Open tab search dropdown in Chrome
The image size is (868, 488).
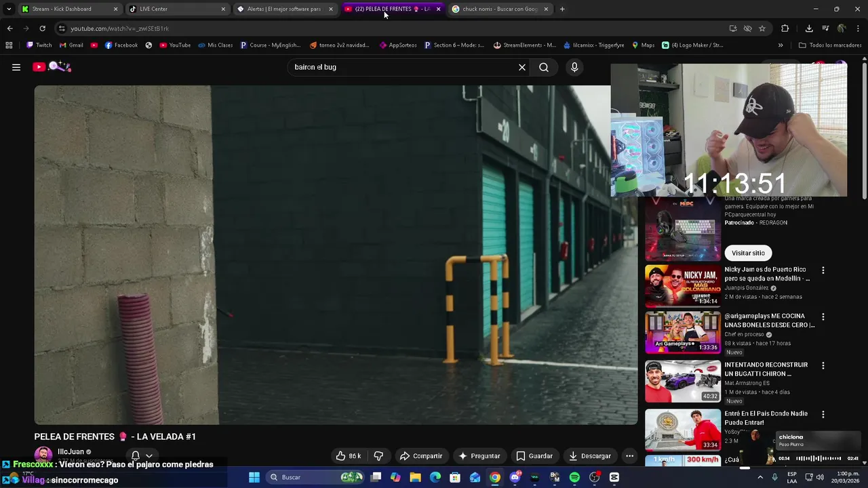coord(9,9)
